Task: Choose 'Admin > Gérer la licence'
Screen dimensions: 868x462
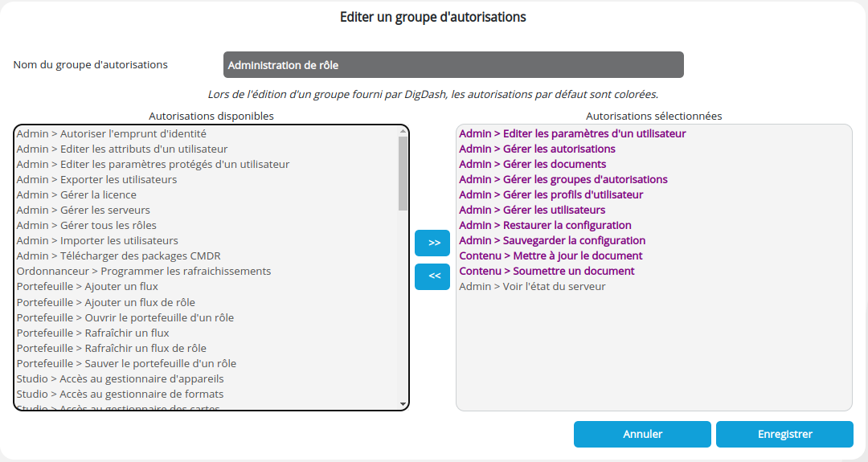Action: pos(77,194)
